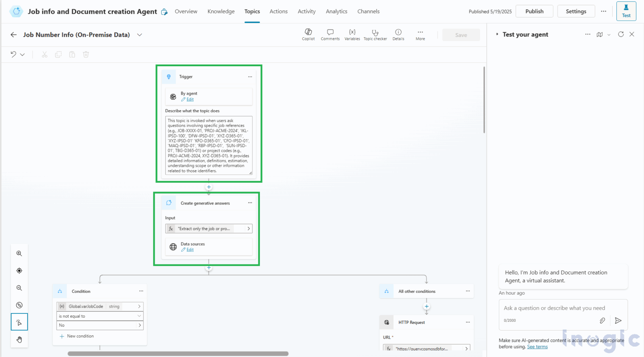644x357 pixels.
Task: Attach a file in the test chat
Action: pyautogui.click(x=602, y=321)
